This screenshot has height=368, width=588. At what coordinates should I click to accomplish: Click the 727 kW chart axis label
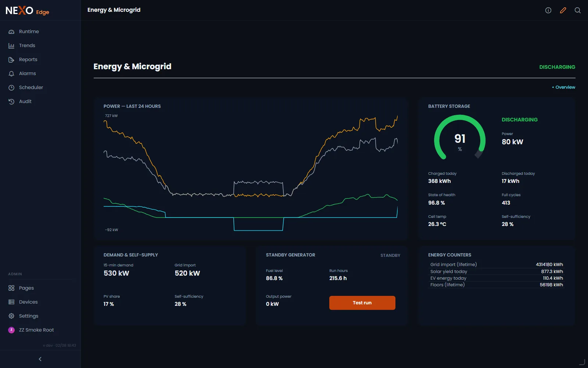[x=111, y=116]
